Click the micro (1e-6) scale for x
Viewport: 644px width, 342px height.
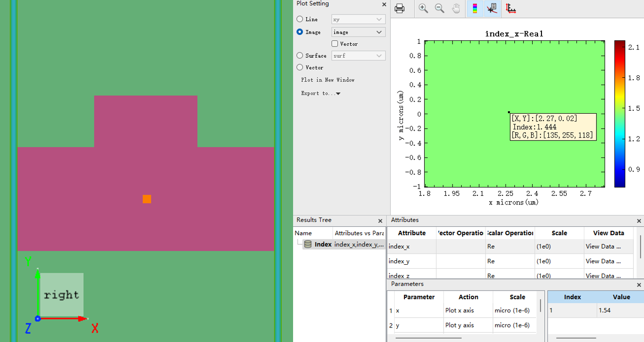[515, 310]
